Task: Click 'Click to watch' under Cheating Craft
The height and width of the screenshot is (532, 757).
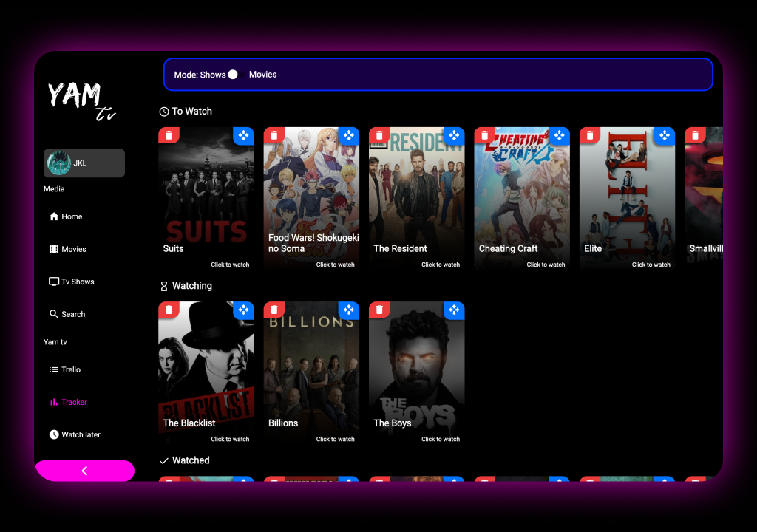Action: pyautogui.click(x=546, y=265)
